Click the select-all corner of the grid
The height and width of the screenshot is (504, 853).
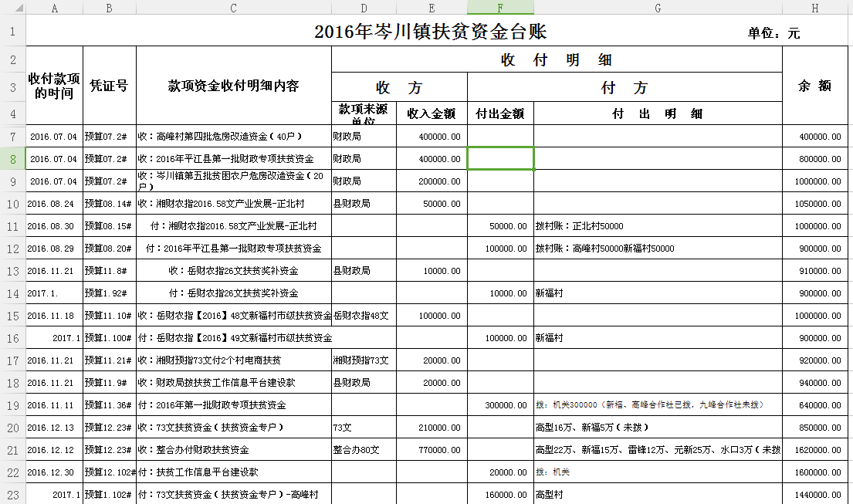click(x=12, y=7)
